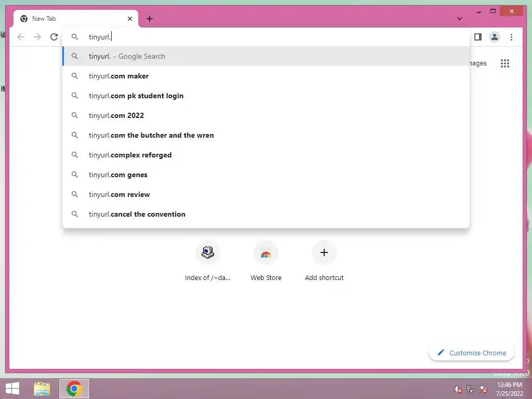Select the New Tab tab
This screenshot has width=532, height=399.
76,19
